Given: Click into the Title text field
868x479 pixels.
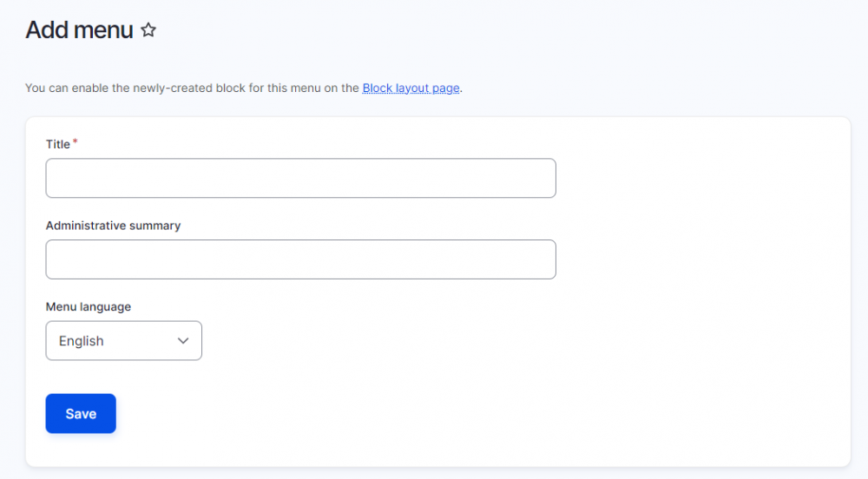Looking at the screenshot, I should (x=300, y=178).
